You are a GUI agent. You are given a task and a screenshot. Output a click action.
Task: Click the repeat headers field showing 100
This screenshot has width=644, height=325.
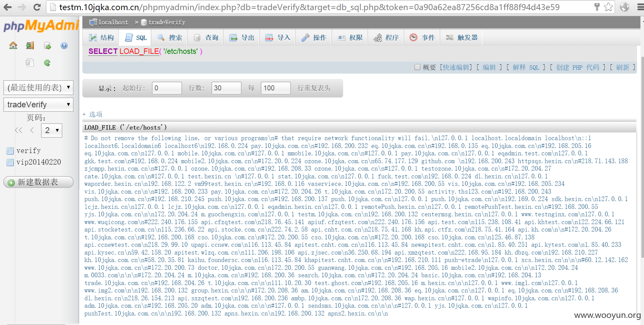pyautogui.click(x=276, y=88)
